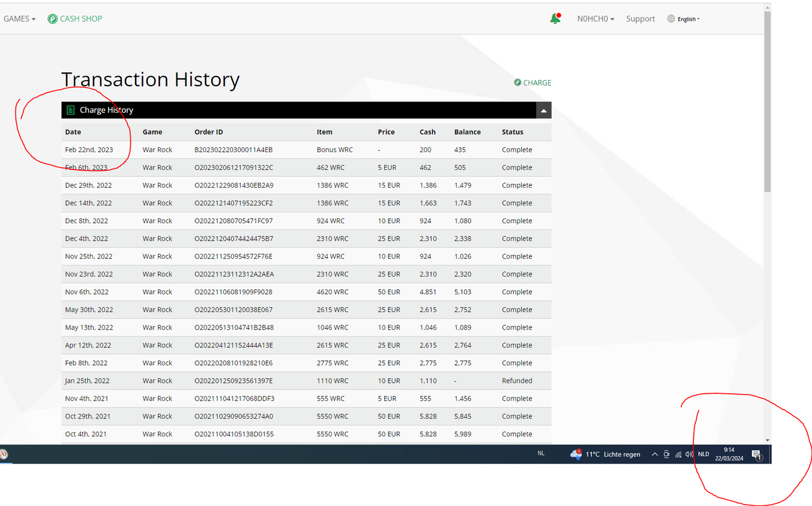Viewport: 812px width, 506px height.
Task: Select order ID O2022121407195223CF2
Action: pyautogui.click(x=233, y=203)
